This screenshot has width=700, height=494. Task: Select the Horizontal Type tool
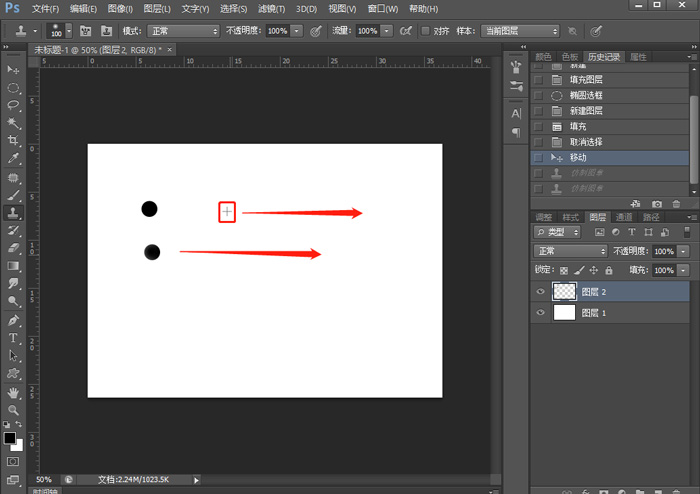click(x=13, y=338)
